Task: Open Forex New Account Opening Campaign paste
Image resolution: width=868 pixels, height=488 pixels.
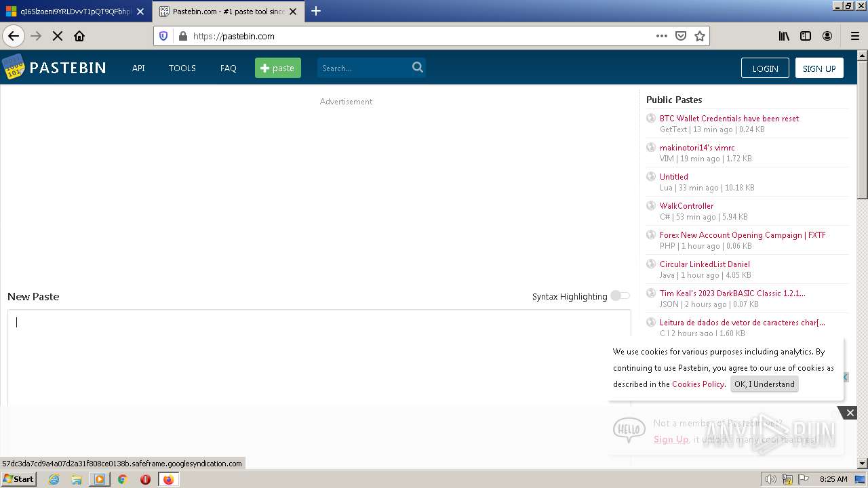Action: [743, 235]
